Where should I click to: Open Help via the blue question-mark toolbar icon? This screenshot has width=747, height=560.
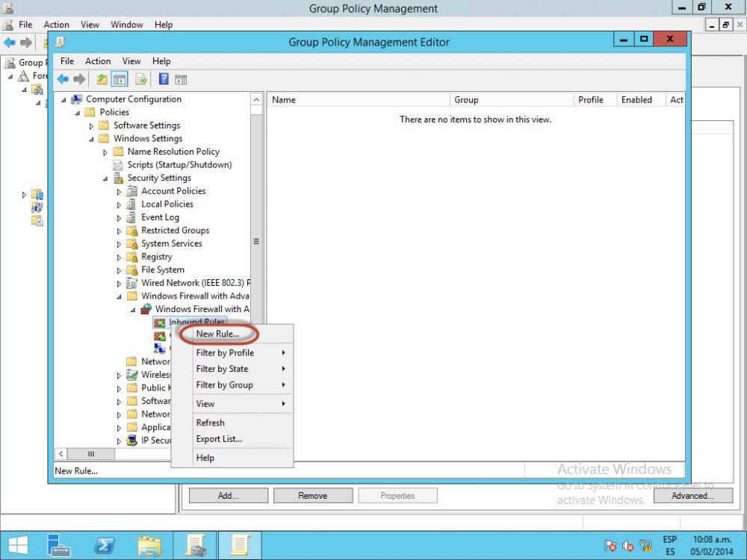pyautogui.click(x=164, y=79)
